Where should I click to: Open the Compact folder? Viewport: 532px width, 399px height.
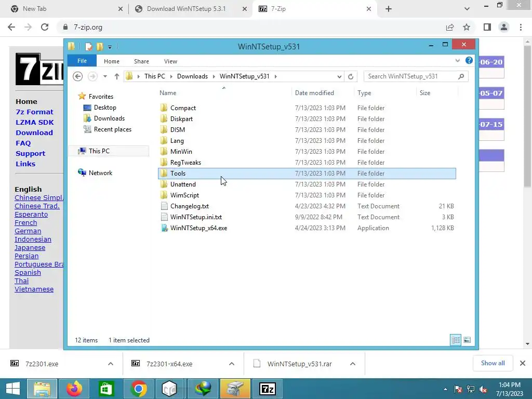183,108
